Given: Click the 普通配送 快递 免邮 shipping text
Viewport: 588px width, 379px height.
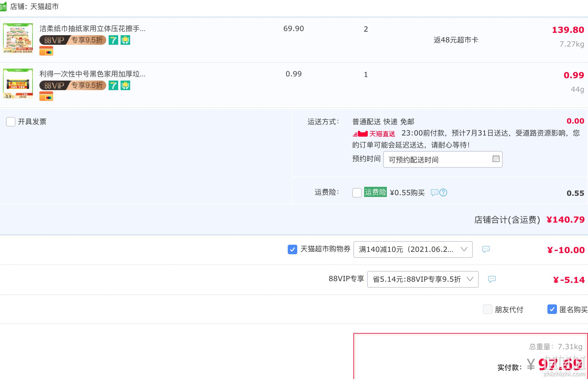Looking at the screenshot, I should (383, 122).
